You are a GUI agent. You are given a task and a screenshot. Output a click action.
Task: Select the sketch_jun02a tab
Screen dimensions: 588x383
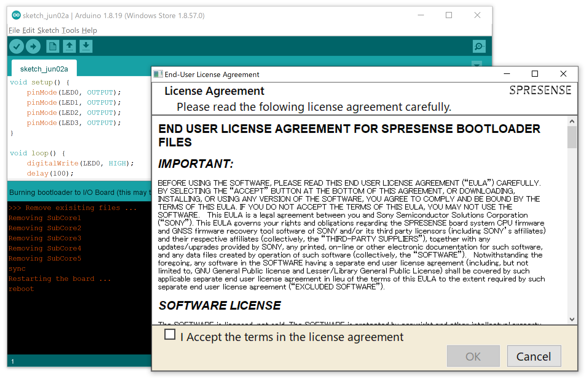click(x=44, y=68)
